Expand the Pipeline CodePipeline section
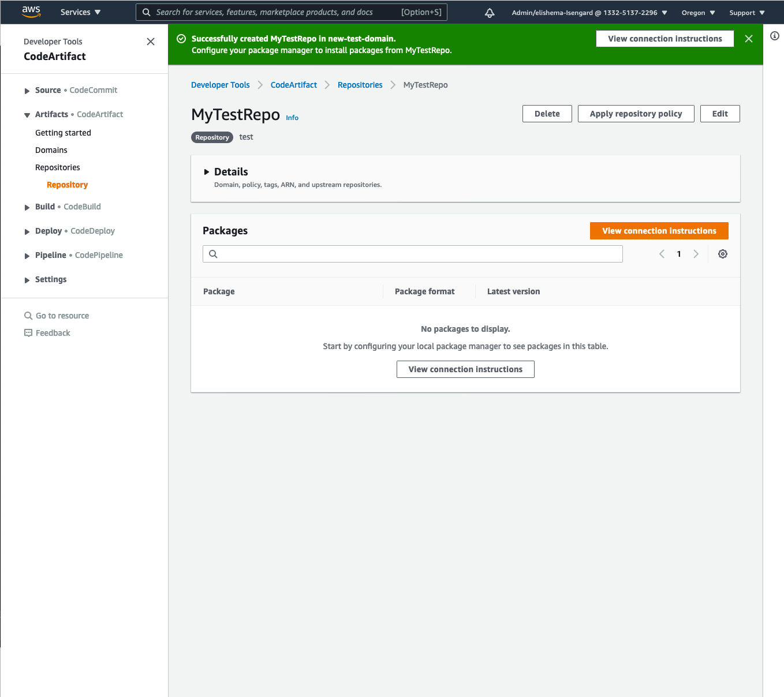784x697 pixels. 27,256
